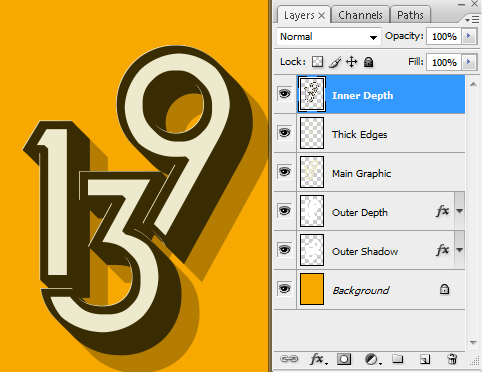The height and width of the screenshot is (372, 482).
Task: Hide the Outer Depth layer
Action: coord(284,211)
